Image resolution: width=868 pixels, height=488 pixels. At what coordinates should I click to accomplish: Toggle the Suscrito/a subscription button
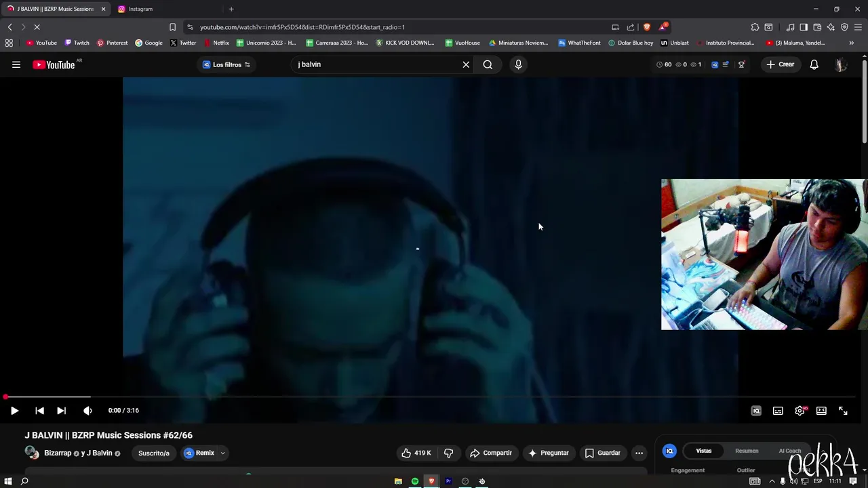[154, 453]
